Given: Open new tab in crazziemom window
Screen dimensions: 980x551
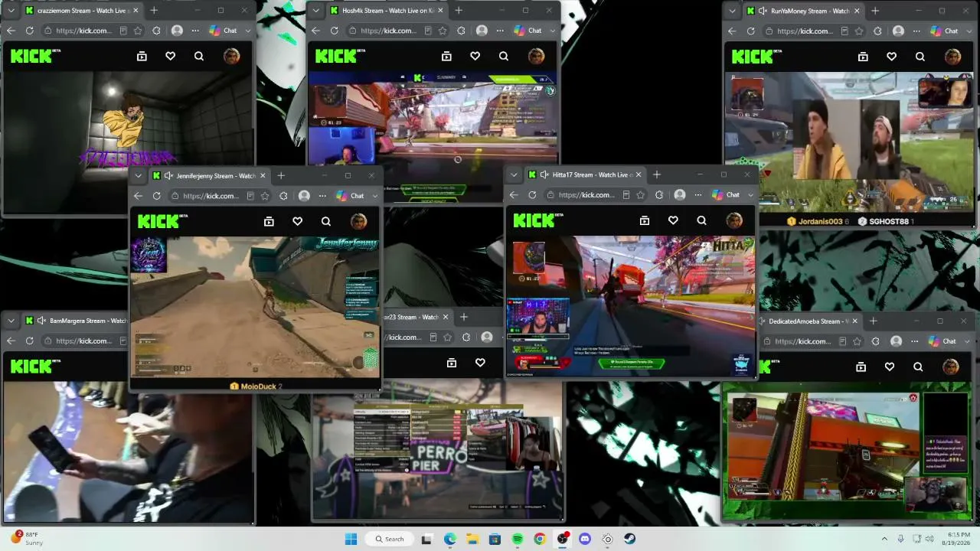Looking at the screenshot, I should (154, 11).
